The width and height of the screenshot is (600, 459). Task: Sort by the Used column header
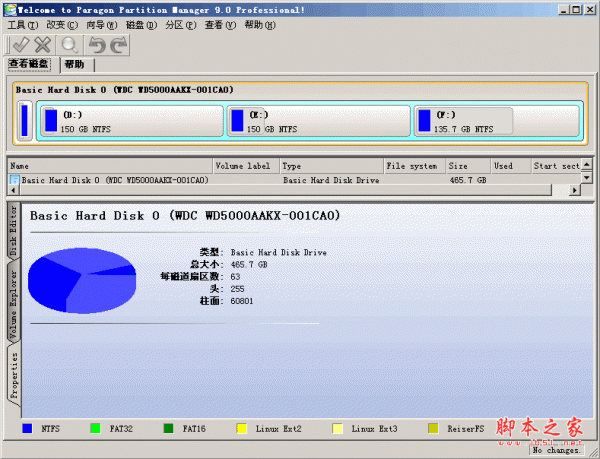(511, 166)
